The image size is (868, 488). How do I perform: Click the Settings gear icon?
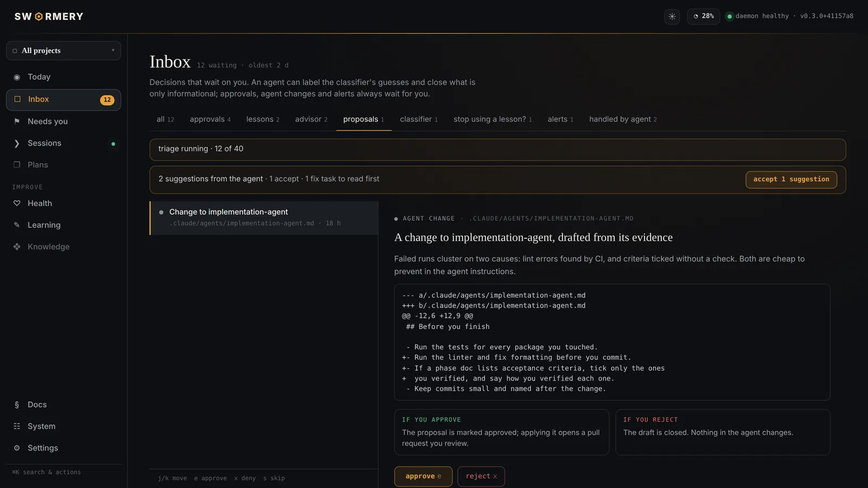point(17,448)
